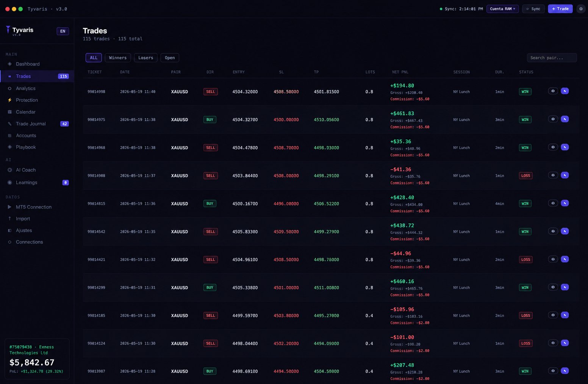
Task: Click the Analytics sidebar icon
Action: [10, 88]
